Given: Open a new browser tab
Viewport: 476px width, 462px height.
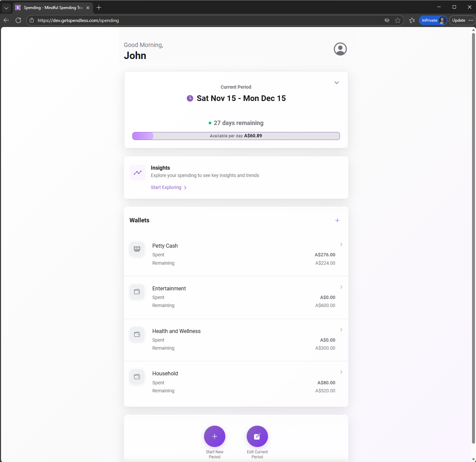Looking at the screenshot, I should [x=99, y=7].
